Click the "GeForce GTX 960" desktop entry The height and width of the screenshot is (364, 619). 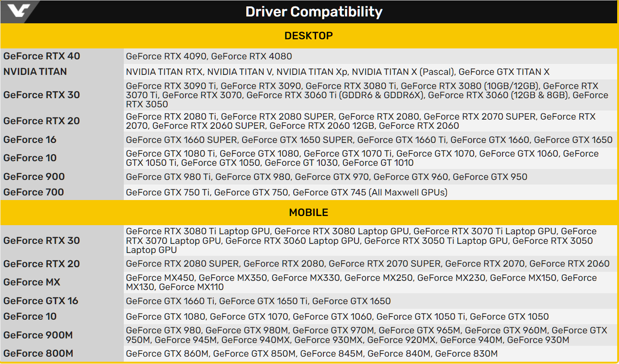411,177
